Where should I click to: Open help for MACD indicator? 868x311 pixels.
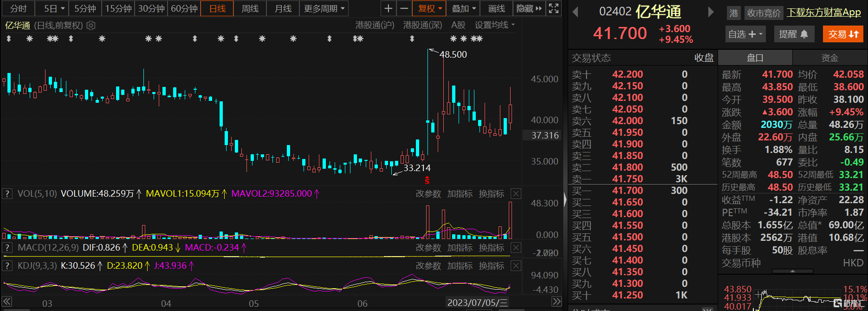click(7, 248)
